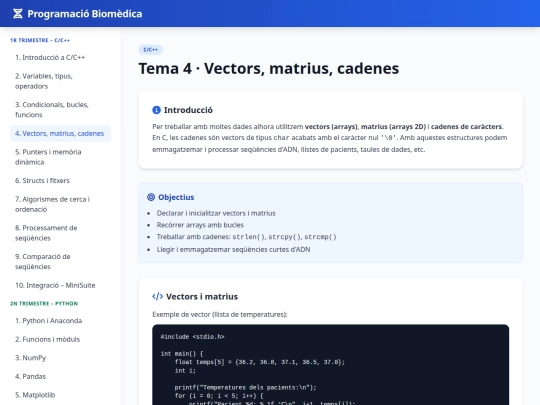Click the target icon beside Objectius

coord(151,197)
